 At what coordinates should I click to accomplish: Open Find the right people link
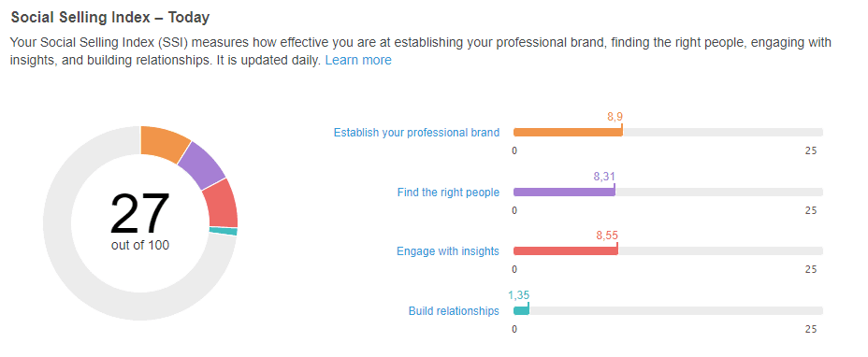[x=448, y=193]
